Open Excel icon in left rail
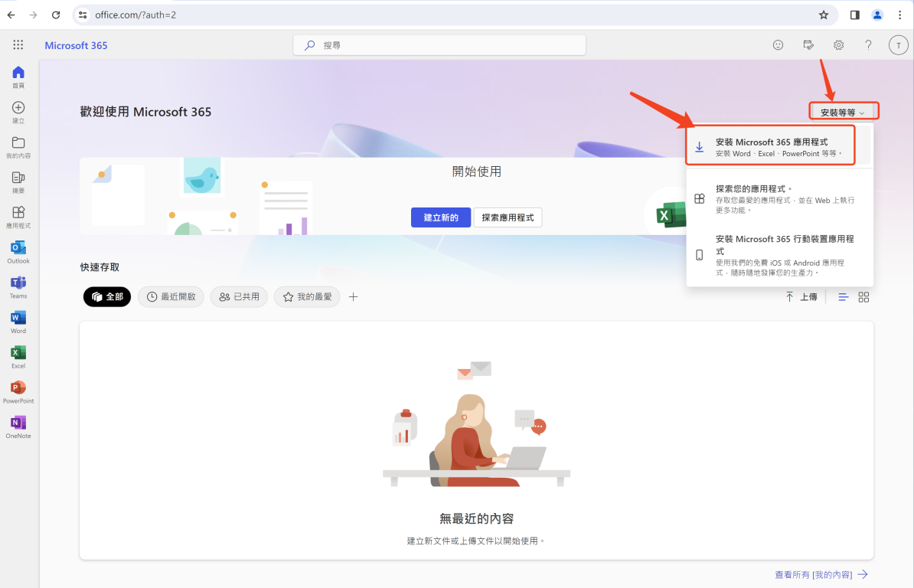914x588 pixels. tap(18, 356)
